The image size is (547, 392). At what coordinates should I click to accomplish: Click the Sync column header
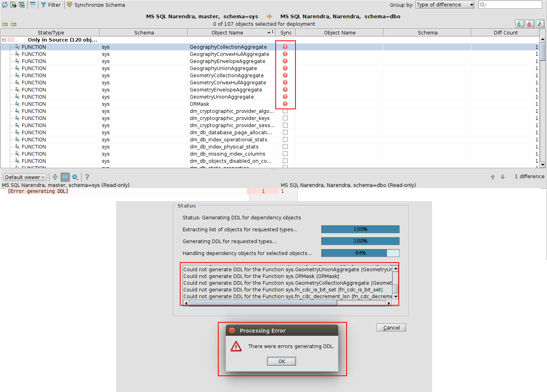click(x=286, y=32)
